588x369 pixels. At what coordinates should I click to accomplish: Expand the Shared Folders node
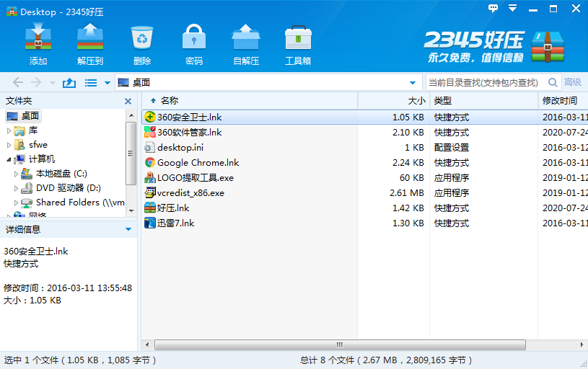click(16, 203)
